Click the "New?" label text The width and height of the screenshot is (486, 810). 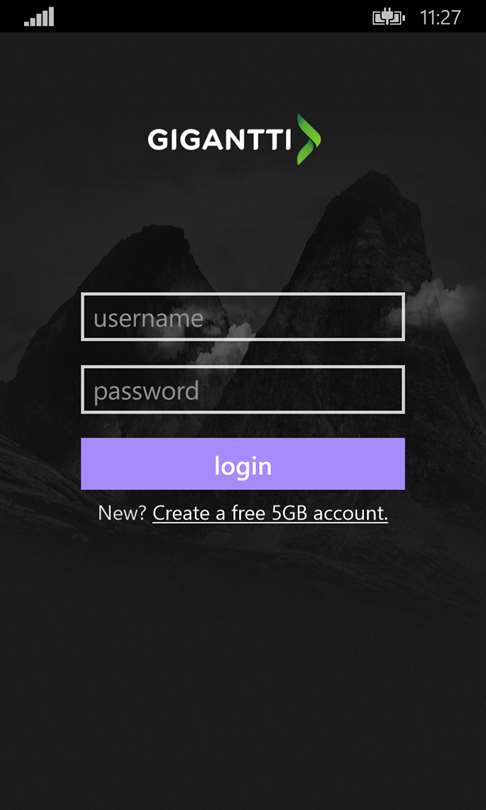point(122,513)
